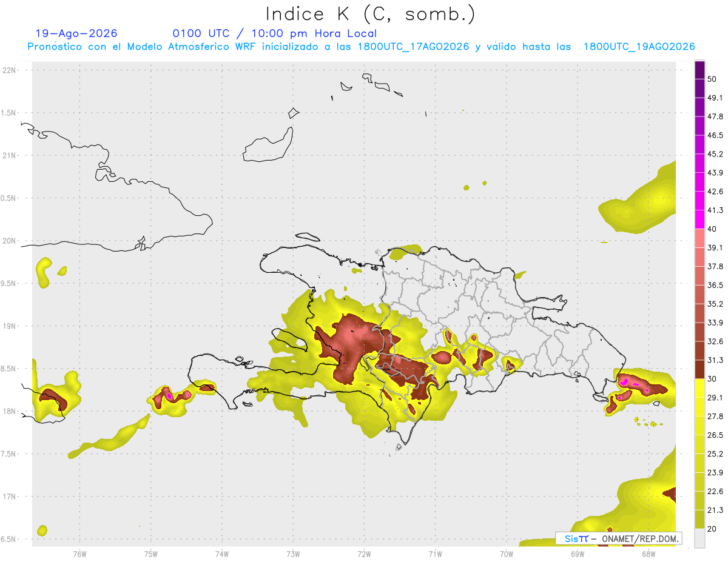Click the colorbar value 20

coord(712,529)
